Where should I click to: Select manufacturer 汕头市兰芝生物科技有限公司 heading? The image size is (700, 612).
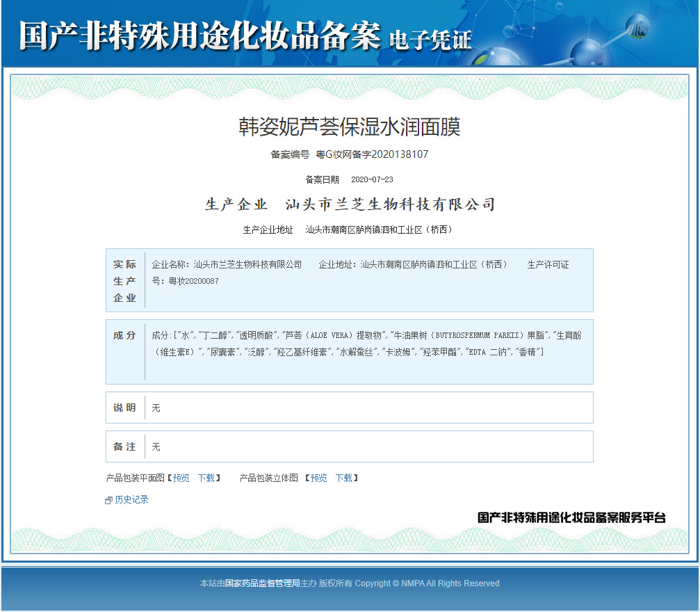(x=390, y=204)
